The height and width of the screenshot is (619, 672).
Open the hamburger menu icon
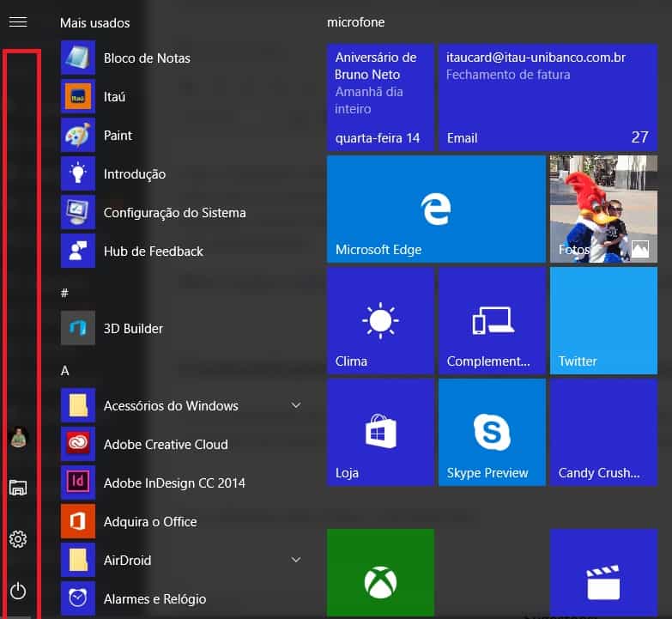18,21
